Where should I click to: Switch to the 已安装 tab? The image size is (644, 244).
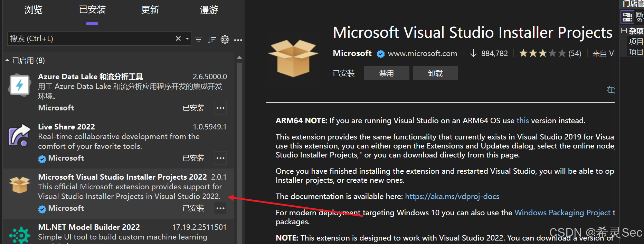click(92, 10)
